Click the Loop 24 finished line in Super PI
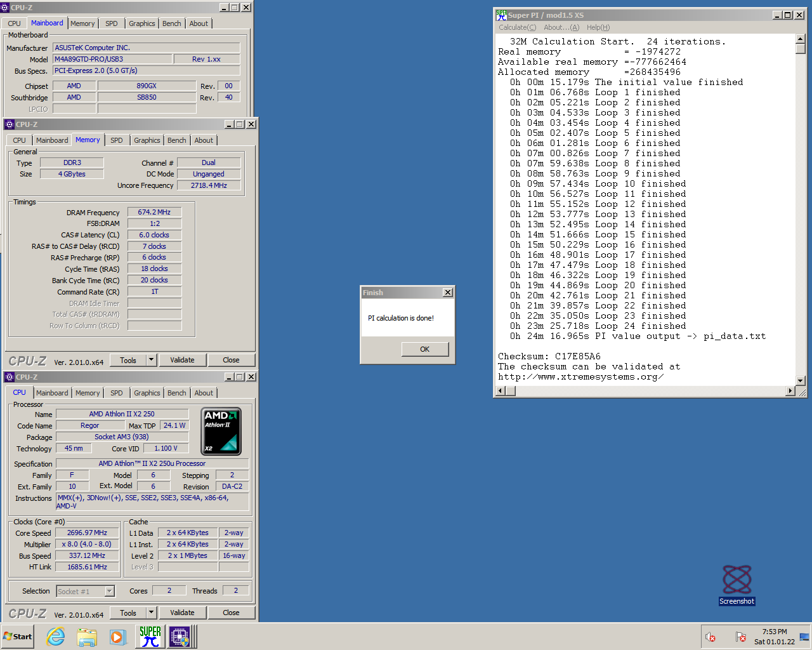812x650 pixels. pos(598,326)
